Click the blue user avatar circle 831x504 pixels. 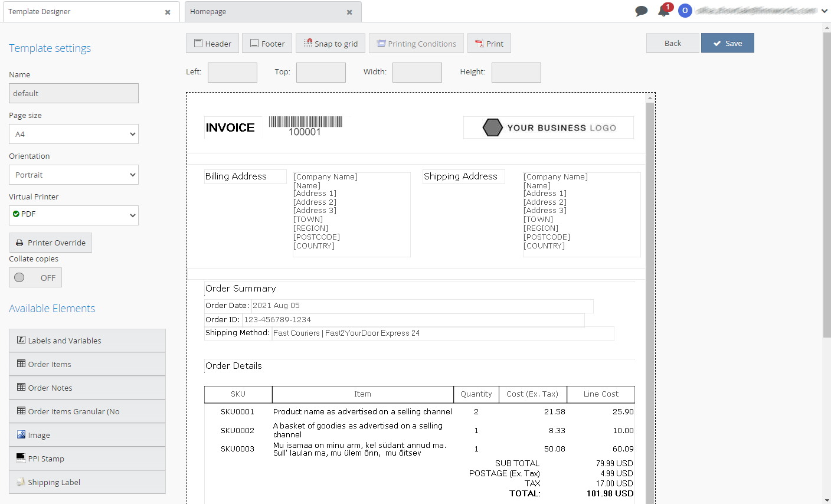(x=685, y=11)
